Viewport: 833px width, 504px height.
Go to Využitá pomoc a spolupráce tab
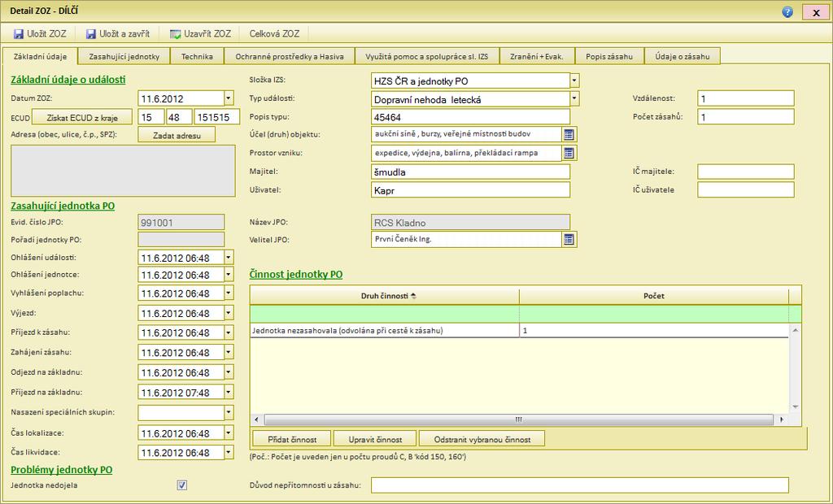click(x=426, y=56)
